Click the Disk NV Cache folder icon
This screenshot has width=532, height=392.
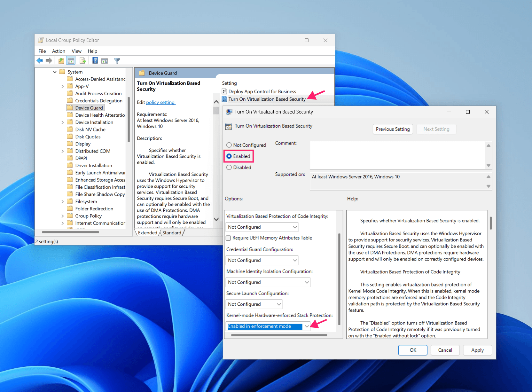click(x=70, y=129)
